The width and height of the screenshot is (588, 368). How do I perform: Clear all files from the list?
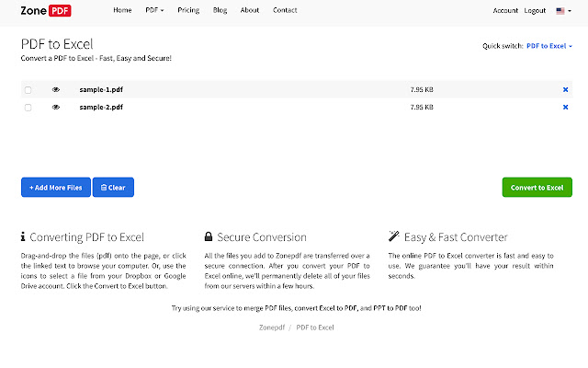click(x=113, y=188)
